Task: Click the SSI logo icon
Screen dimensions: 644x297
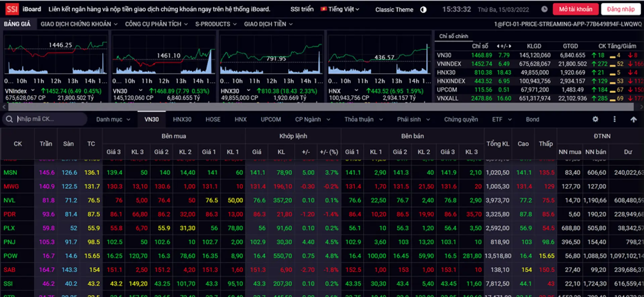Action: pos(12,9)
